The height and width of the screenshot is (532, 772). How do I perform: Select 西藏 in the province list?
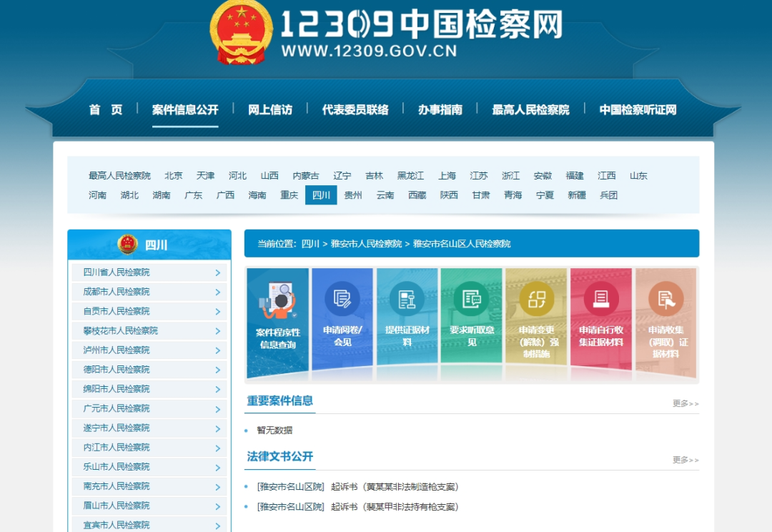(417, 195)
